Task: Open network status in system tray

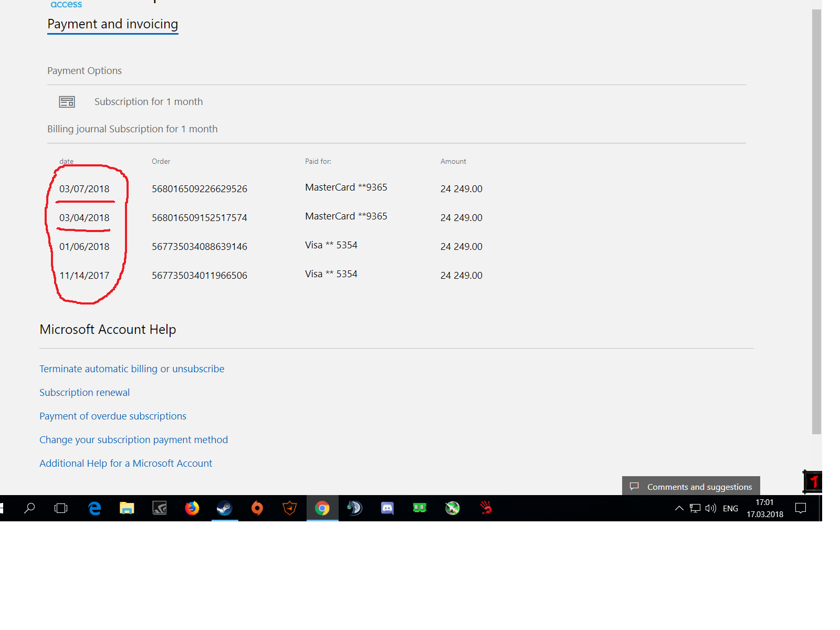Action: (695, 508)
